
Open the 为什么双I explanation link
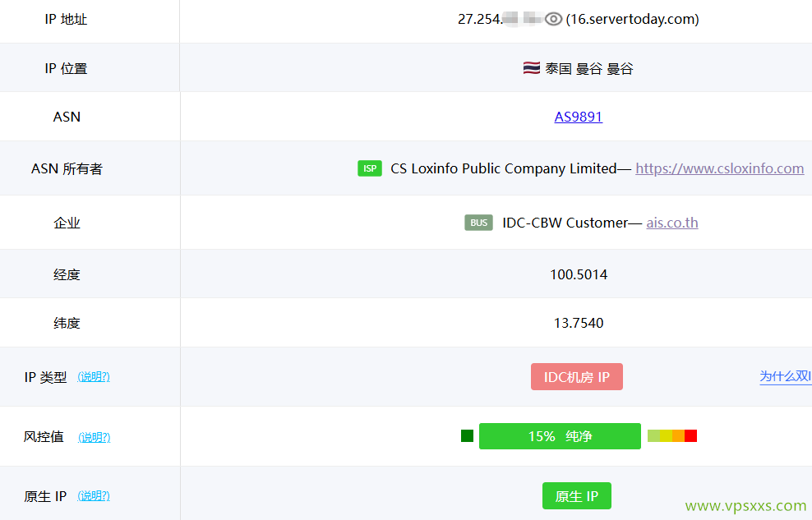[784, 376]
